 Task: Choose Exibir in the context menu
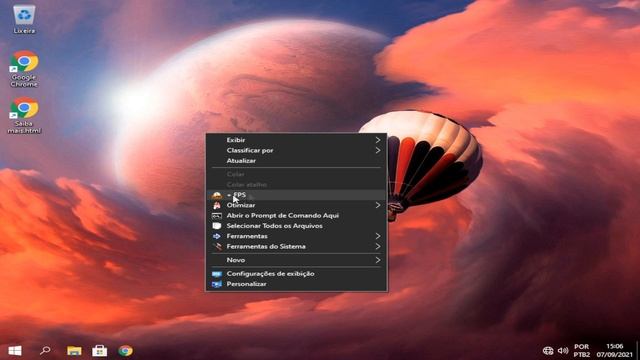(296, 140)
